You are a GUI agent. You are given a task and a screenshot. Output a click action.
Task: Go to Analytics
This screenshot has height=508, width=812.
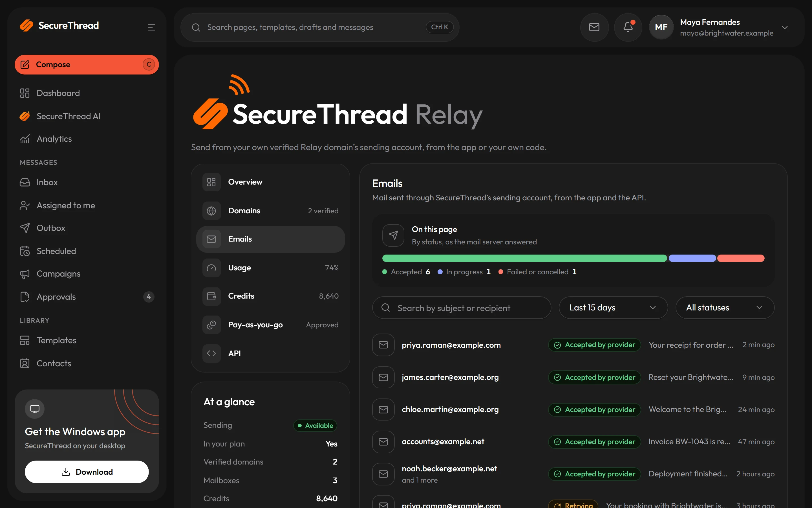pyautogui.click(x=87, y=139)
